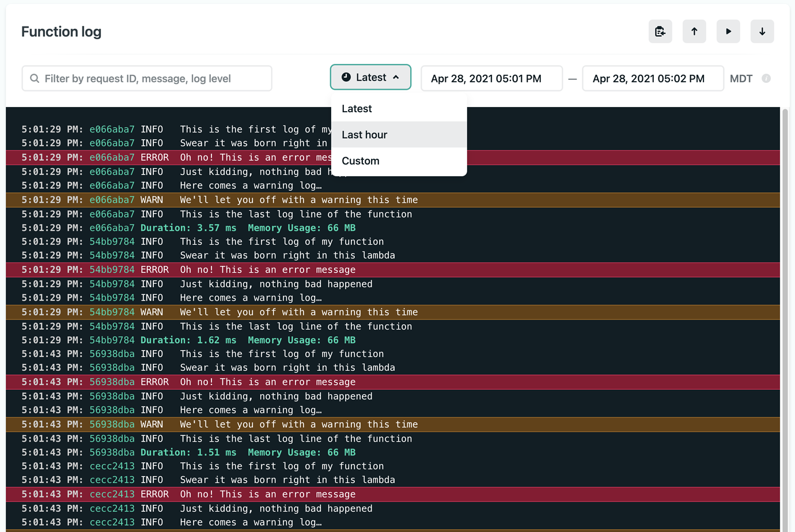Click the clock icon in Latest dropdown
The width and height of the screenshot is (795, 532).
346,77
